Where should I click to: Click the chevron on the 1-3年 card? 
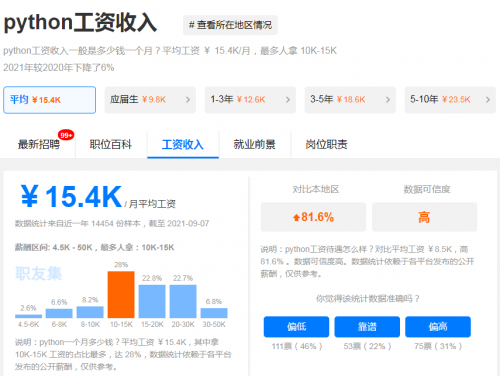tap(288, 100)
